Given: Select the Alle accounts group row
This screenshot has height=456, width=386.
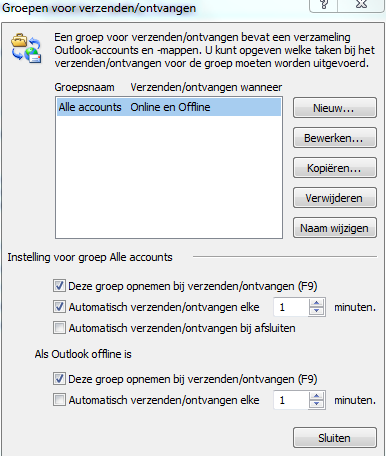Looking at the screenshot, I should click(169, 107).
